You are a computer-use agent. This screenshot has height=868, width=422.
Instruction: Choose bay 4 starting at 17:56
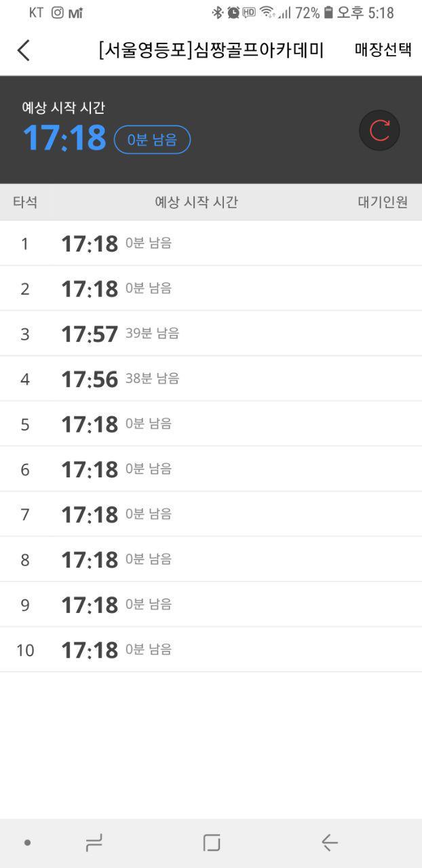[x=211, y=379]
